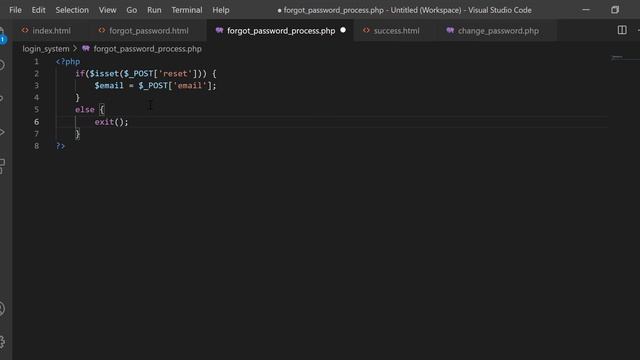Screen dimensions: 640x360
Task: Click the editor minimap
Action: [624, 58]
